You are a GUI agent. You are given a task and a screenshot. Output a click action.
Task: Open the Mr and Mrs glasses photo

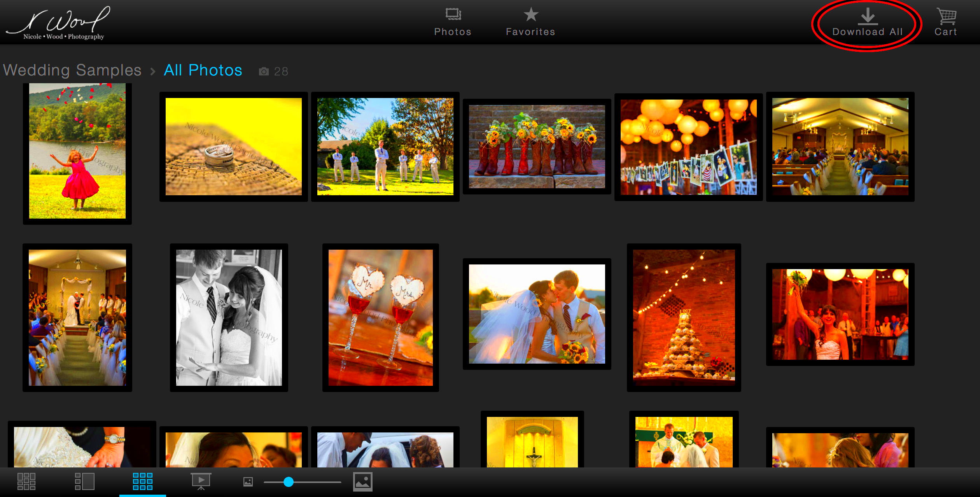(380, 317)
